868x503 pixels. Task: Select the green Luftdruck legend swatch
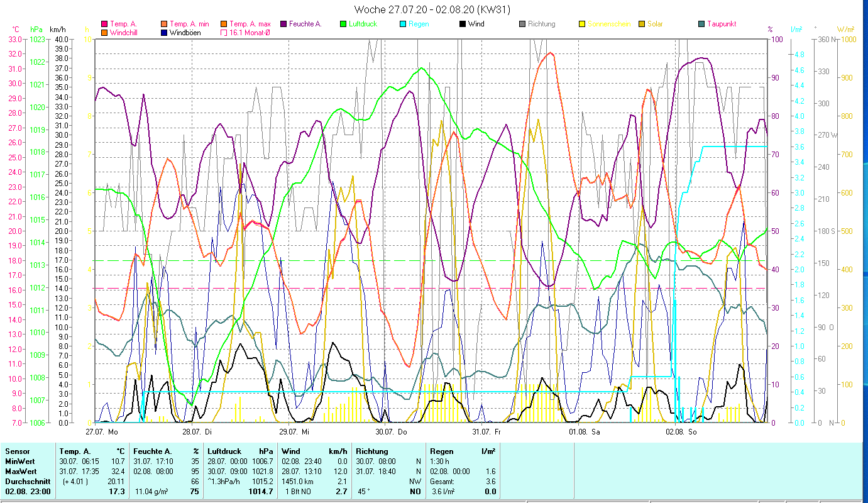point(343,24)
